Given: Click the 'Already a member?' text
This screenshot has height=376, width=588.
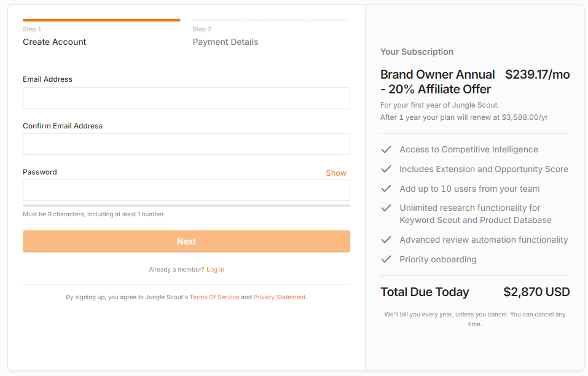Looking at the screenshot, I should [176, 270].
